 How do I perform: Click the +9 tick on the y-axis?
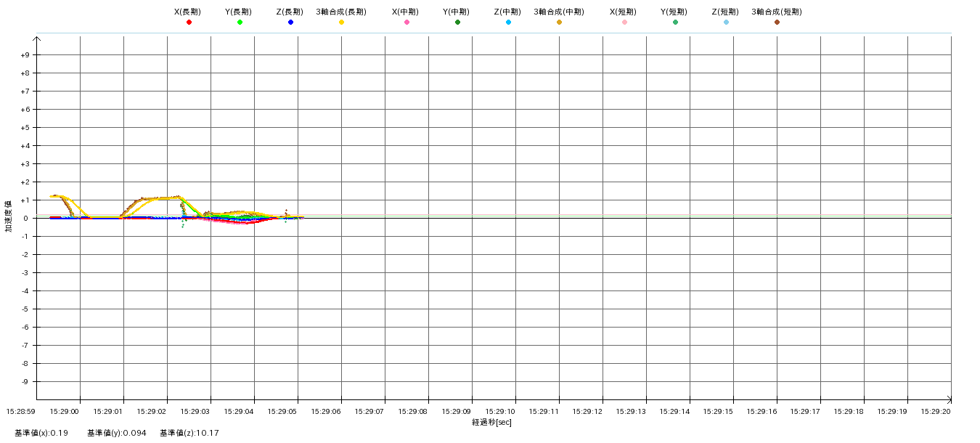click(25, 55)
